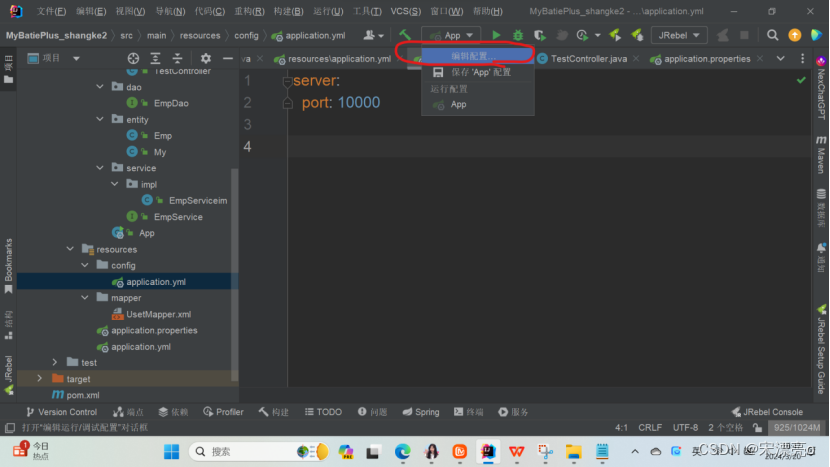830x467 pixels.
Task: Click memory indicator 925/1024M
Action: pos(797,427)
